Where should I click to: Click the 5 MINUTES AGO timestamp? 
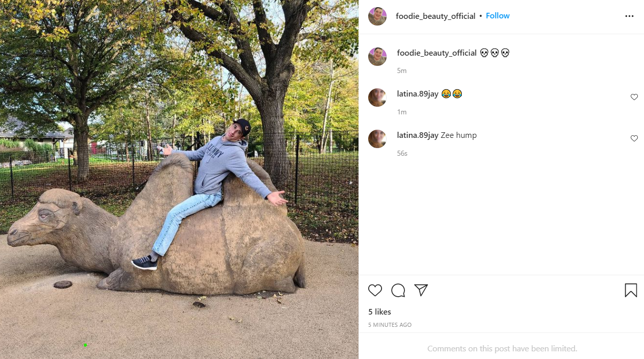click(390, 325)
